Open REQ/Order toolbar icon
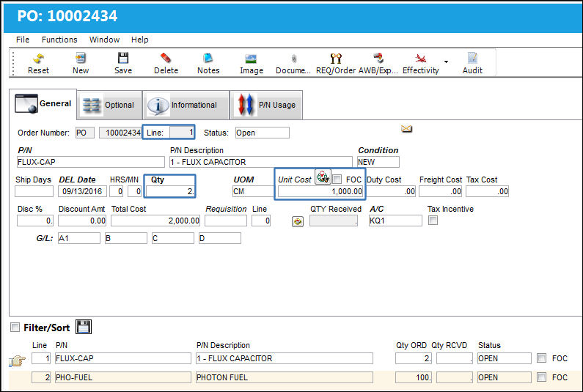This screenshot has width=583, height=392. click(x=336, y=59)
